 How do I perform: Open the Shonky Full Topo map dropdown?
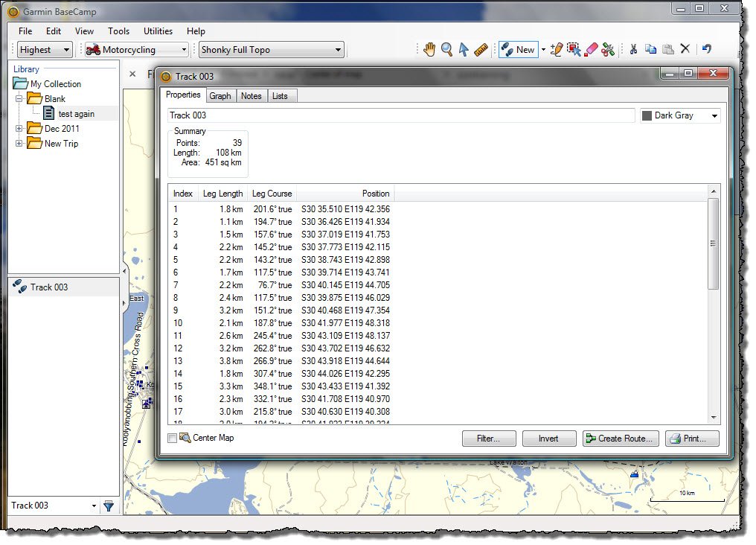point(272,50)
